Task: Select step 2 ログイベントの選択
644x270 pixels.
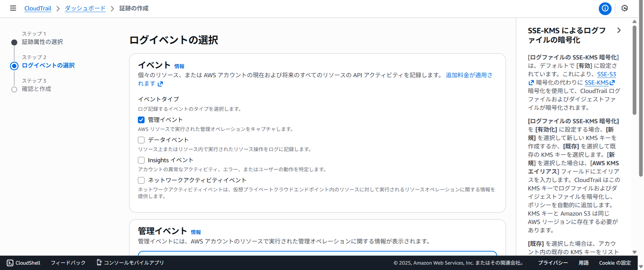Action: point(48,65)
